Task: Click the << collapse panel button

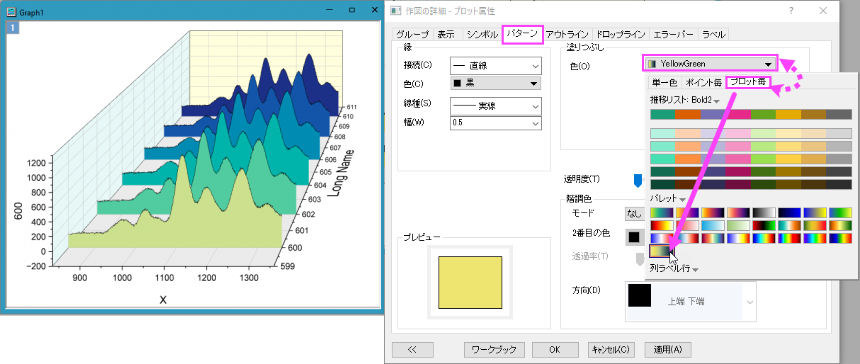Action: point(413,349)
